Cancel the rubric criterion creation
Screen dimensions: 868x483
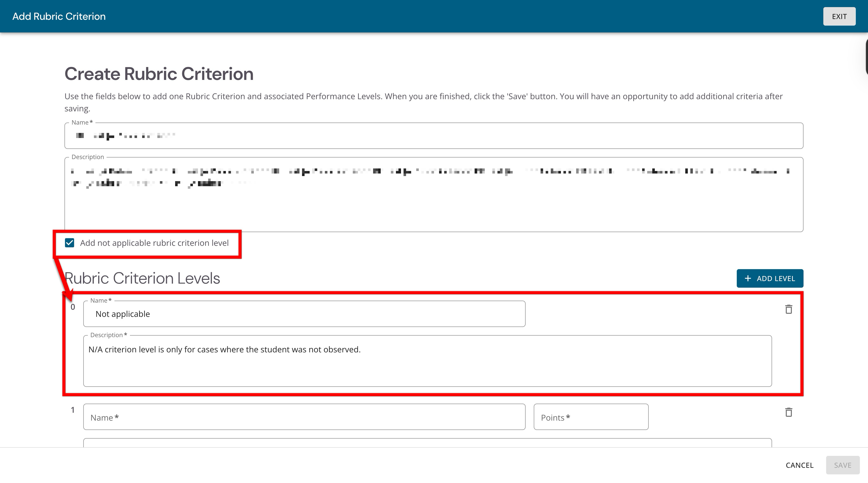point(799,465)
